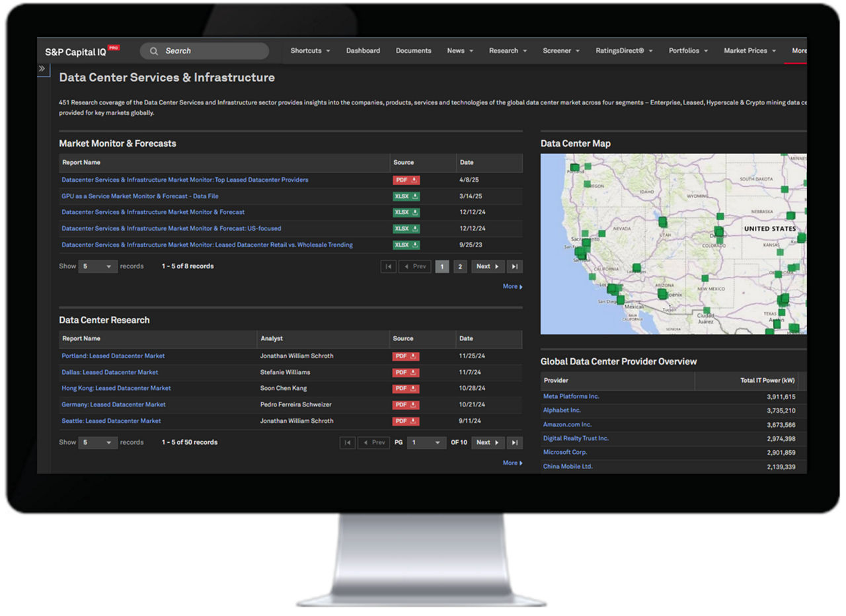846x616 pixels.
Task: Open the Screener dropdown menu
Action: (x=561, y=51)
